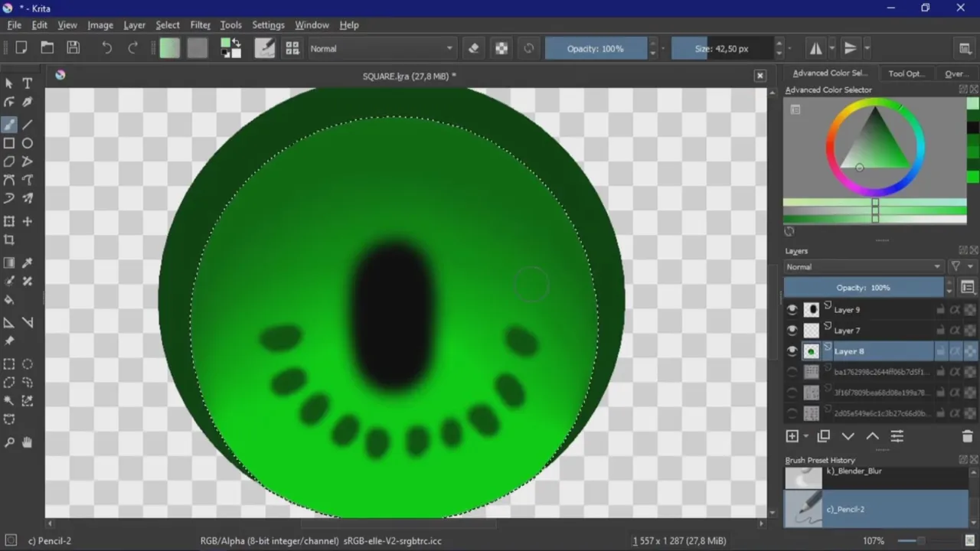Open the workspace chooser
This screenshot has width=980, height=551.
coord(965,48)
